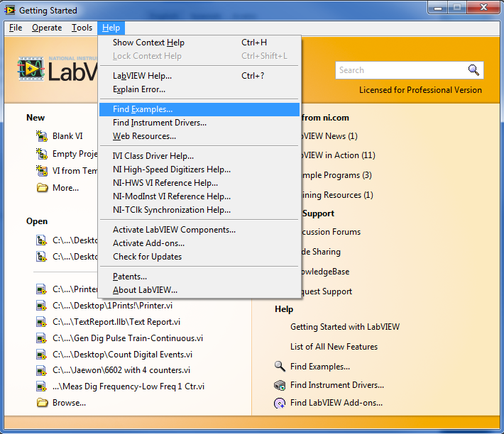504x434 pixels.
Task: Select Explain Error from the menu
Action: [139, 89]
